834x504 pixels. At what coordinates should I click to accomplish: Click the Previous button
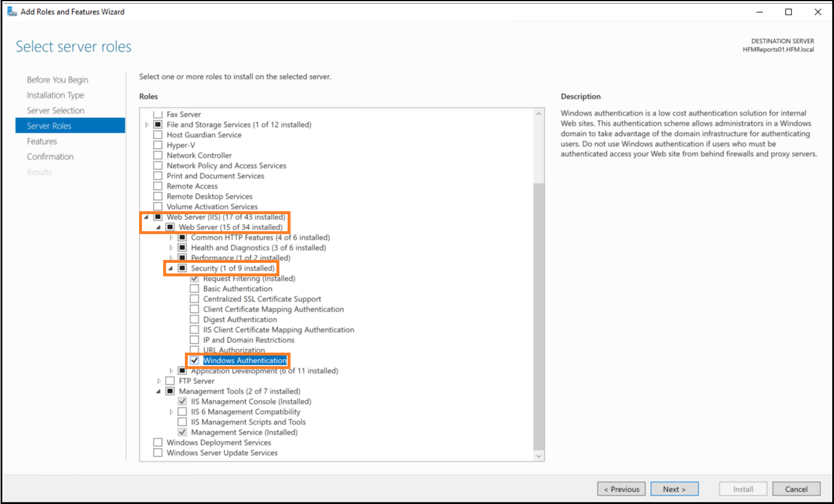622,489
